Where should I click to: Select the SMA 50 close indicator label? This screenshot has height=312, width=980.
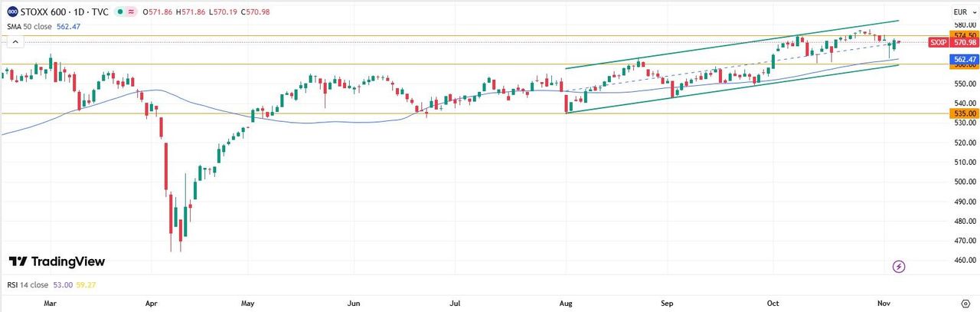click(x=30, y=25)
